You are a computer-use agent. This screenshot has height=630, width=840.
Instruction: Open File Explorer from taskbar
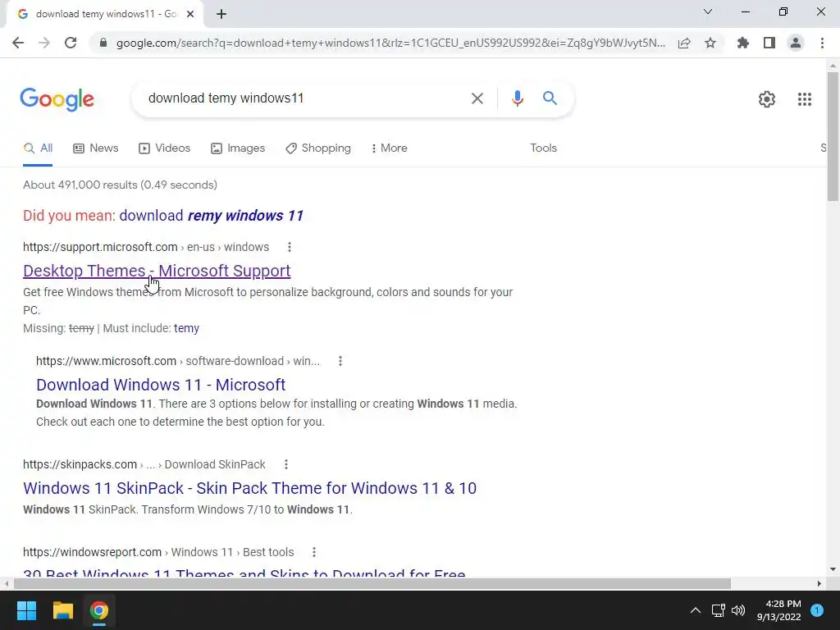point(62,610)
